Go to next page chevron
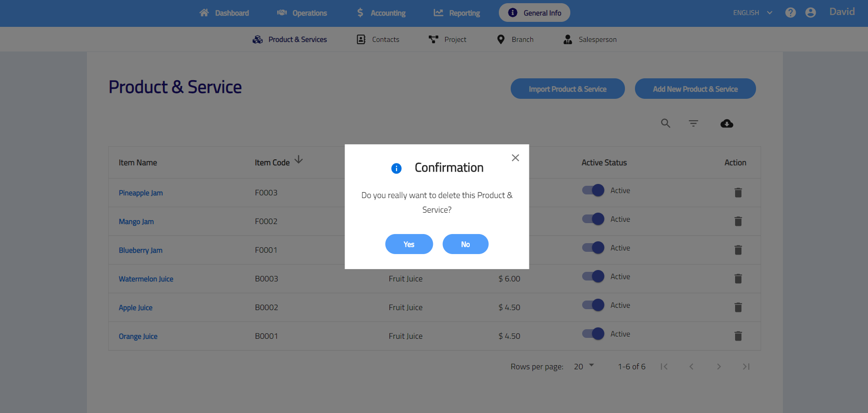 tap(719, 367)
